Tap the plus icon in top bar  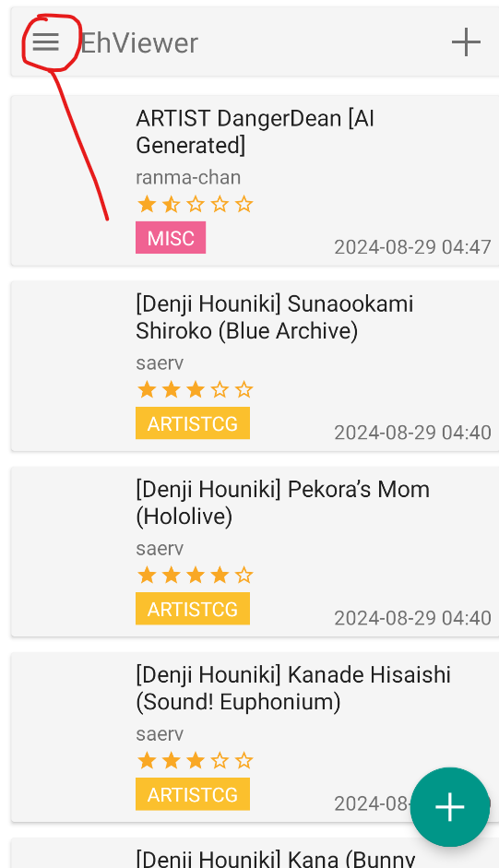466,42
